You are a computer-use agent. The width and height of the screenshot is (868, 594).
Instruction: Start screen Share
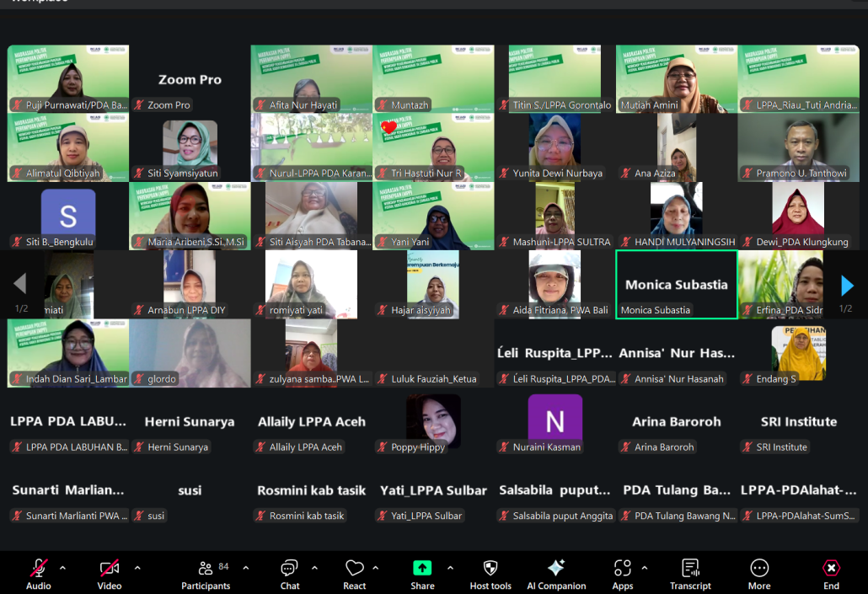pyautogui.click(x=422, y=574)
